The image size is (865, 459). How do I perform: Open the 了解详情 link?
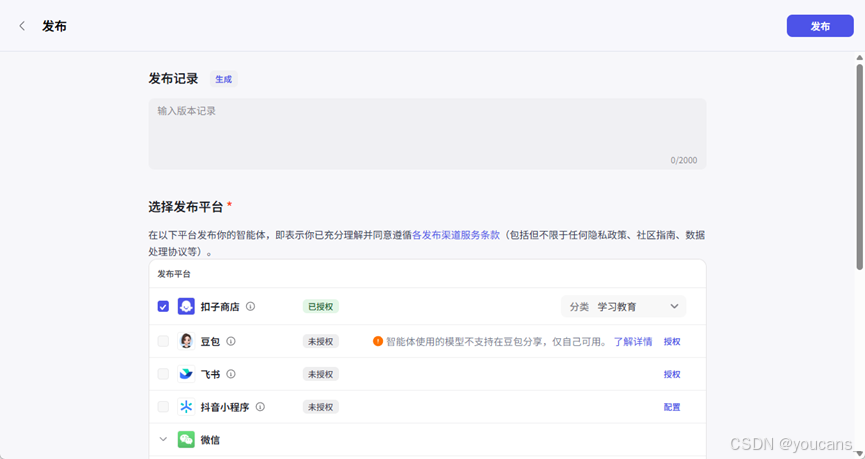click(x=633, y=341)
